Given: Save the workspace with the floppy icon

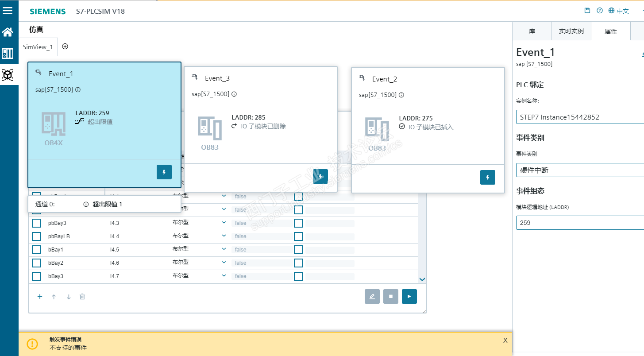Looking at the screenshot, I should (587, 11).
